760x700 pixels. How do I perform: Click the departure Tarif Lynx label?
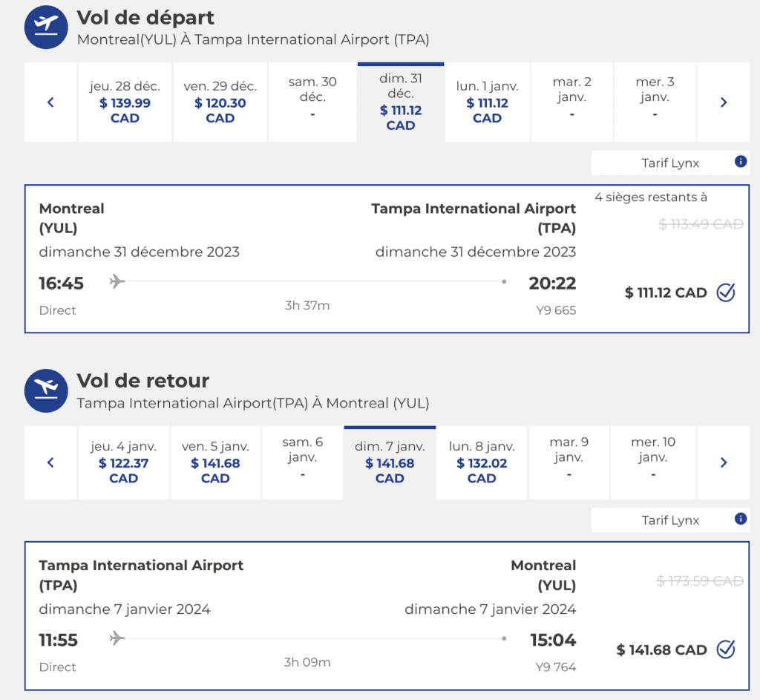(670, 163)
